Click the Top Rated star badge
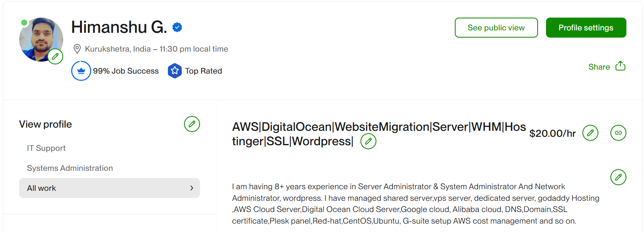 click(175, 71)
